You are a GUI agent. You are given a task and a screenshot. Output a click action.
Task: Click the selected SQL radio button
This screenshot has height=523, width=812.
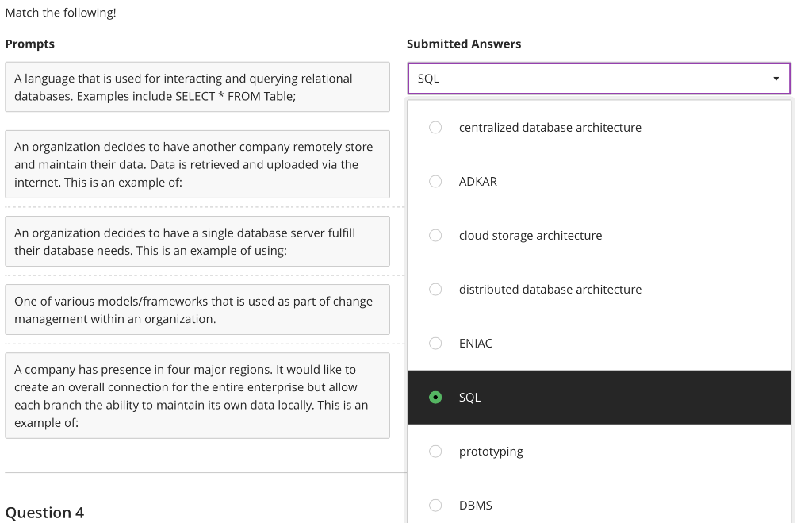click(x=435, y=397)
